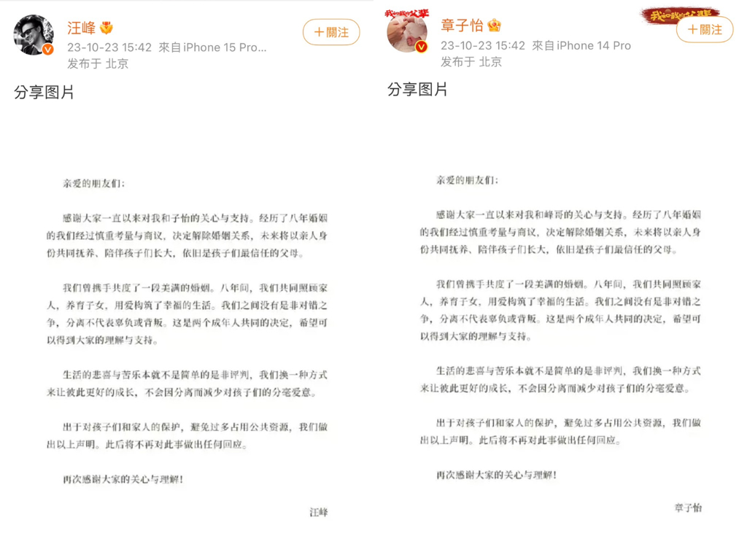Click the red verified badge on 章子怡's avatar

421,47
